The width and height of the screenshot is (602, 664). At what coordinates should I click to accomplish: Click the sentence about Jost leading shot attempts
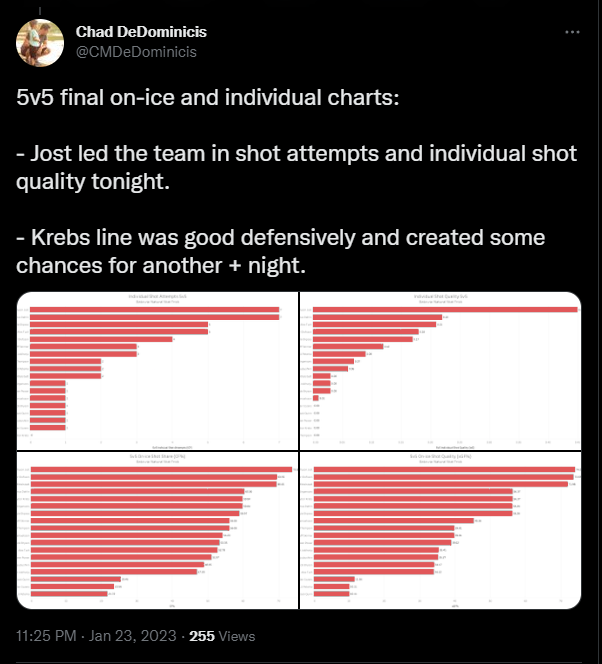pyautogui.click(x=296, y=167)
